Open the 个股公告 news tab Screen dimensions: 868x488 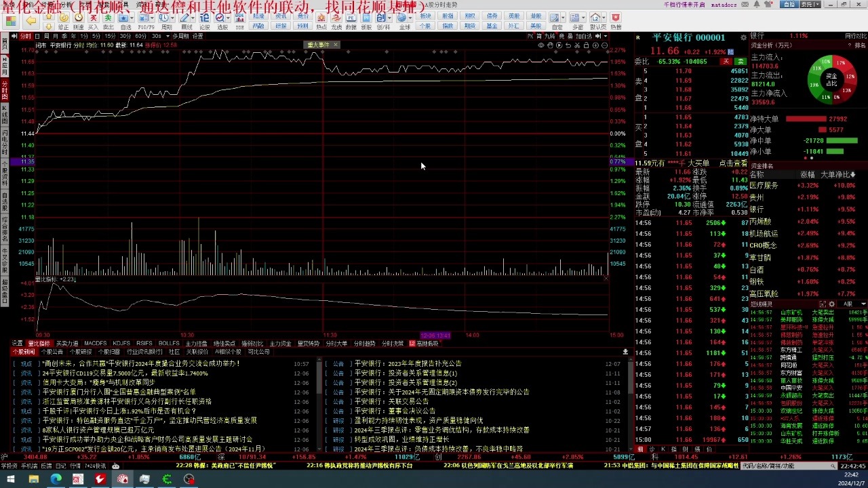point(52,352)
